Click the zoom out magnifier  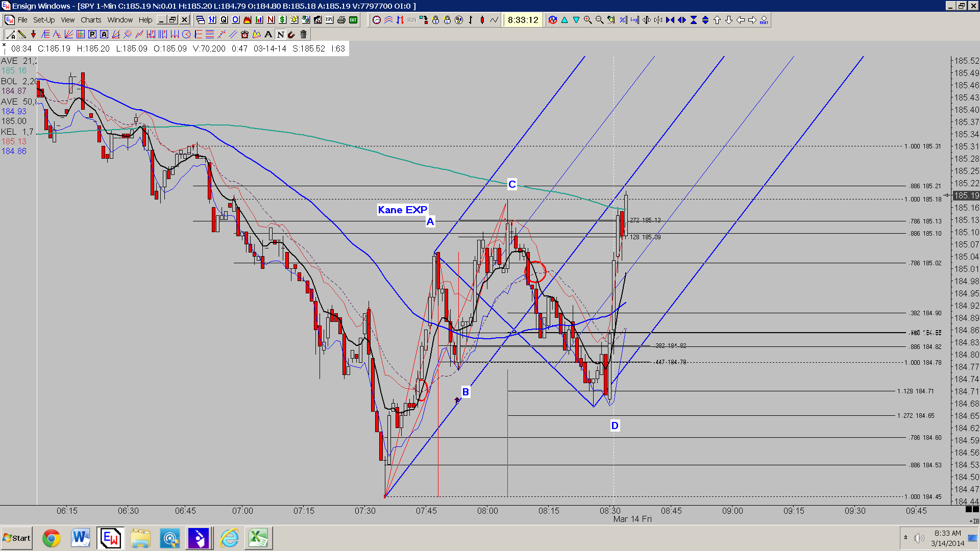pos(599,20)
